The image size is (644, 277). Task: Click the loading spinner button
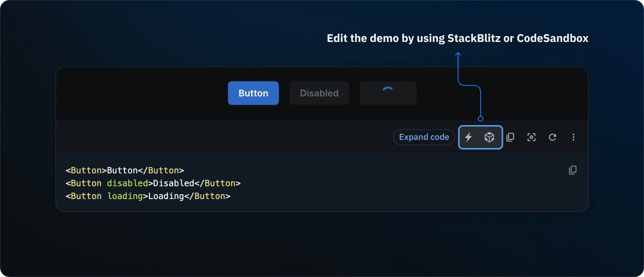(x=388, y=93)
